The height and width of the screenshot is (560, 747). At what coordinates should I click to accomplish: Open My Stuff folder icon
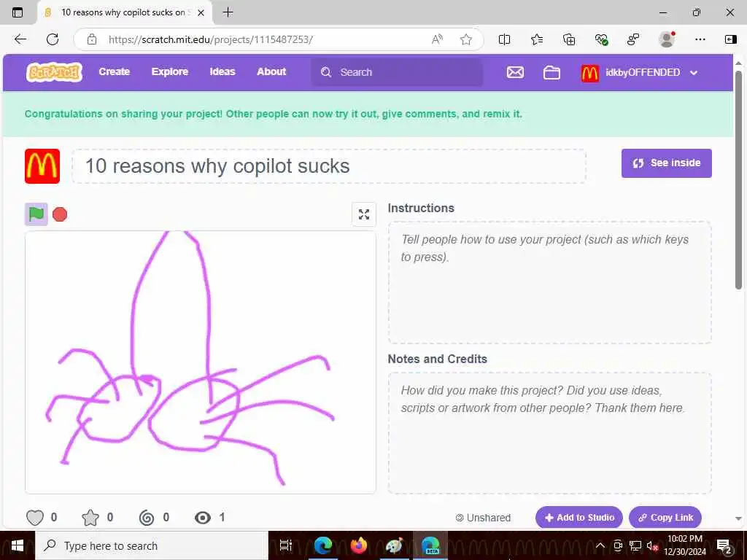point(551,72)
